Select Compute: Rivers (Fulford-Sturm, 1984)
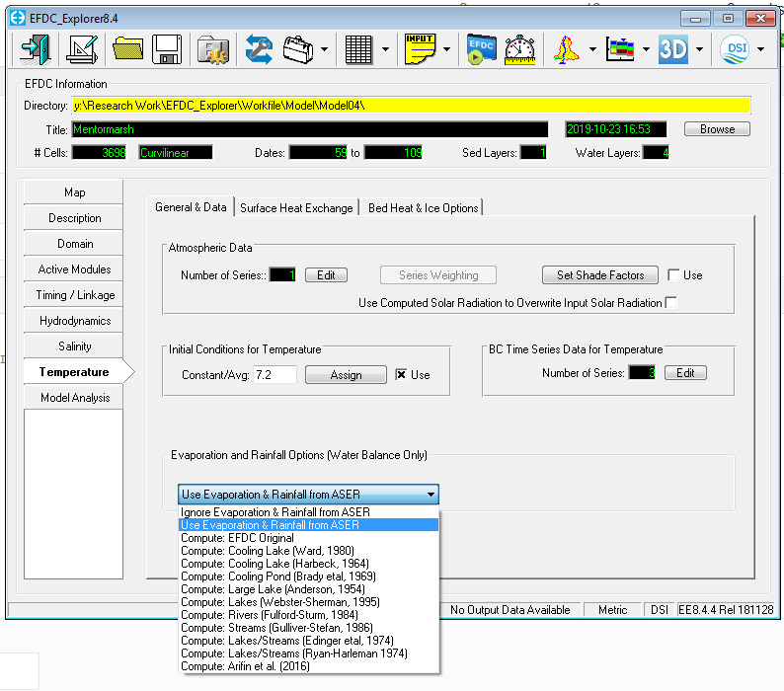Screen dimensions: 784x691 point(308,615)
